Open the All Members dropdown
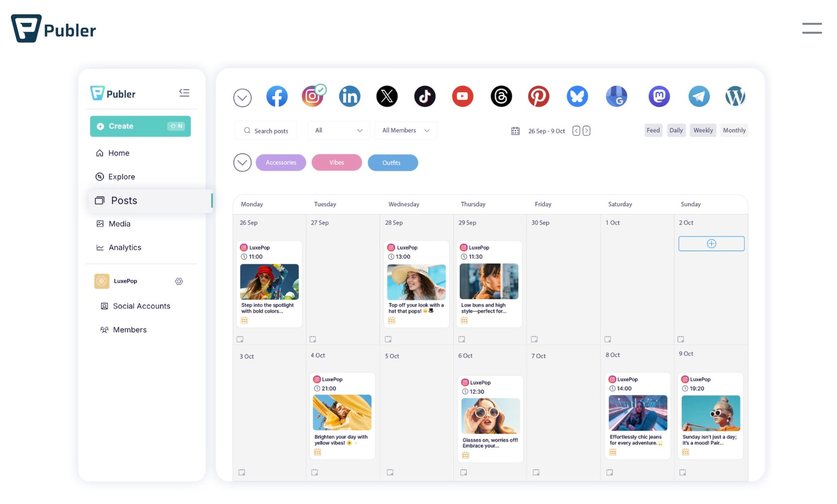This screenshot has height=504, width=837. tap(406, 130)
